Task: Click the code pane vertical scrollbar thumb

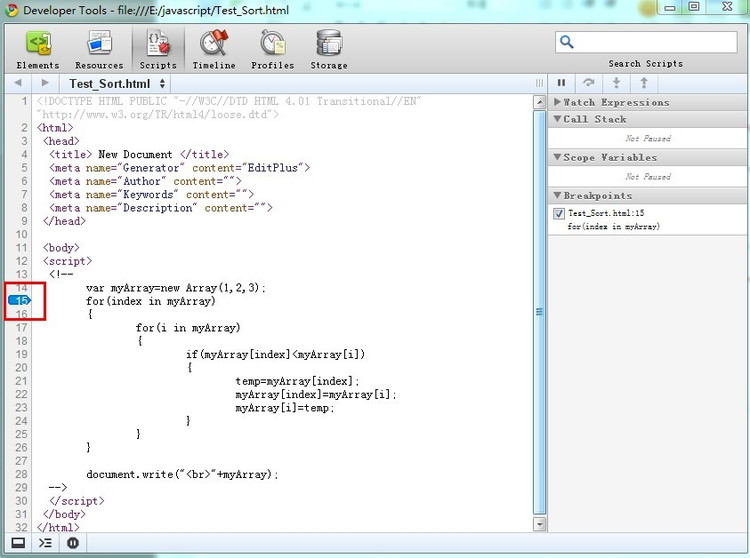Action: pyautogui.click(x=540, y=313)
